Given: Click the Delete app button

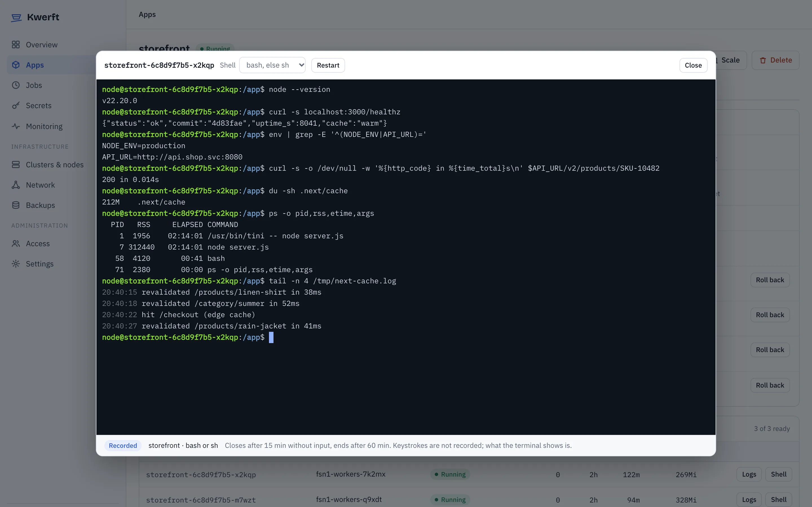Looking at the screenshot, I should point(775,60).
